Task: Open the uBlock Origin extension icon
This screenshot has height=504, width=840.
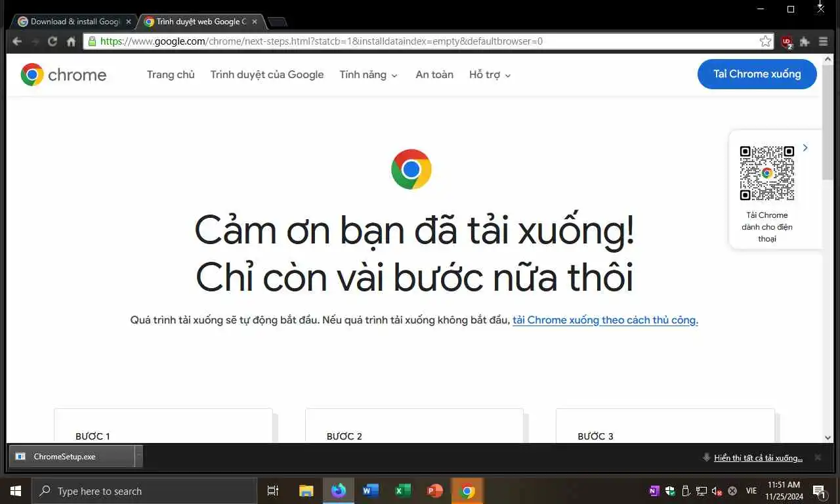Action: [787, 42]
